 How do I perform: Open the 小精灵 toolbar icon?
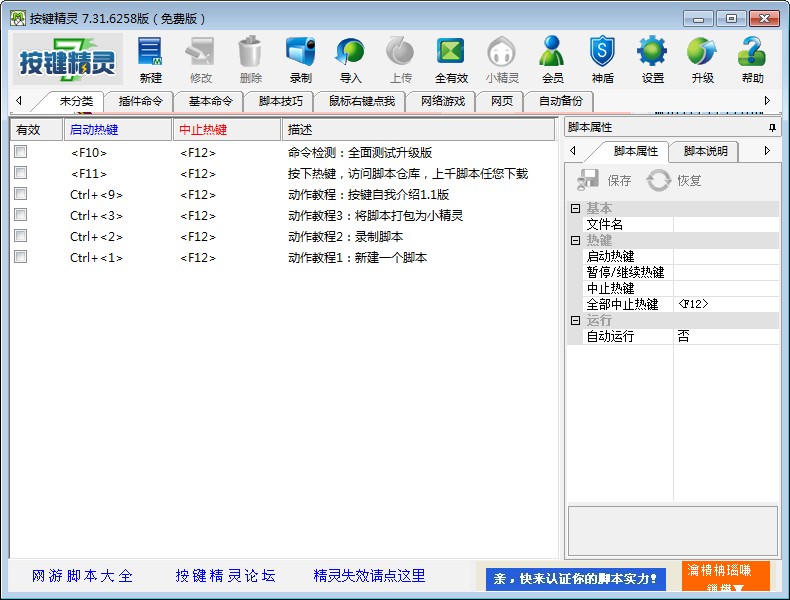(x=502, y=59)
